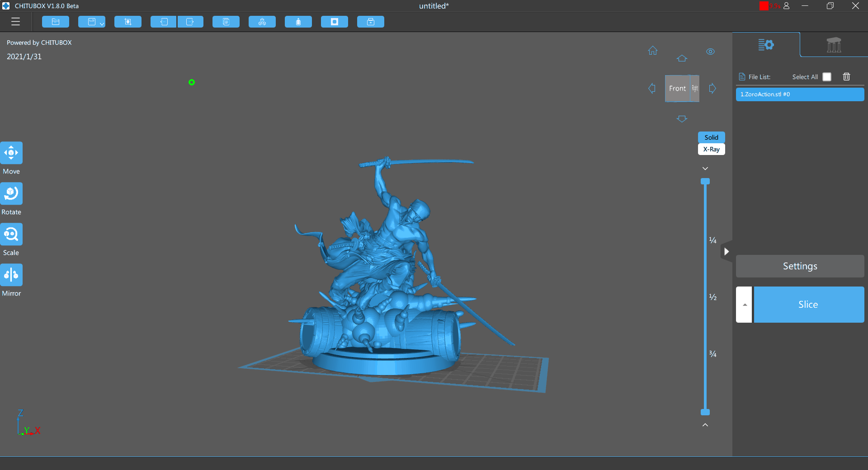The width and height of the screenshot is (868, 470).
Task: Click the Open File folder icon
Action: (56, 22)
